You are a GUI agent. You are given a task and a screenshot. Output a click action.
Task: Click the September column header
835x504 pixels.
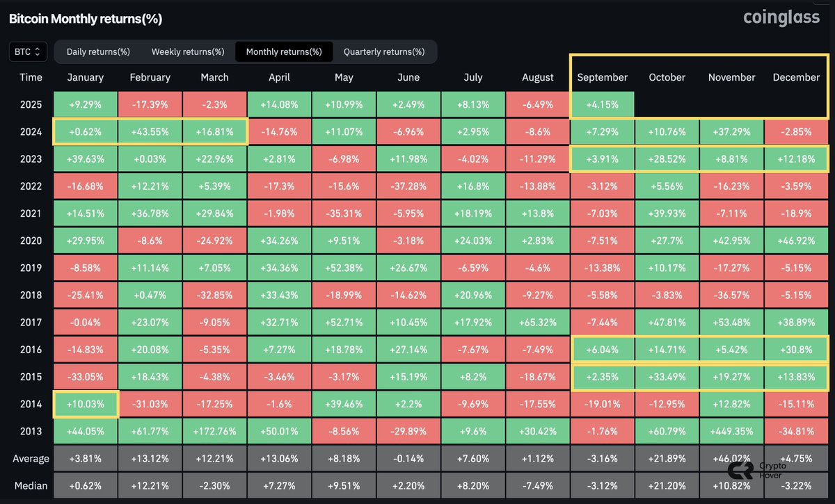tap(602, 77)
